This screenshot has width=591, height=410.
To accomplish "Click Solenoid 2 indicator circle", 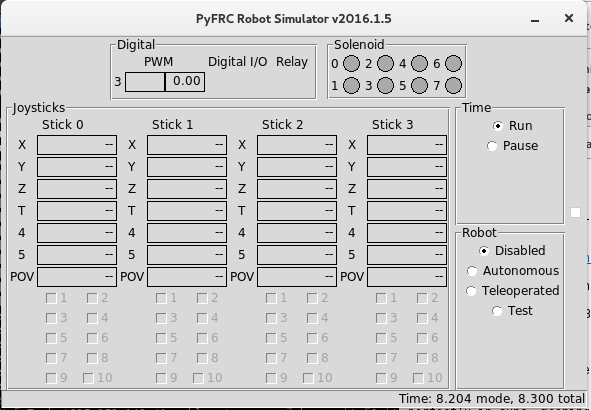I will 385,63.
